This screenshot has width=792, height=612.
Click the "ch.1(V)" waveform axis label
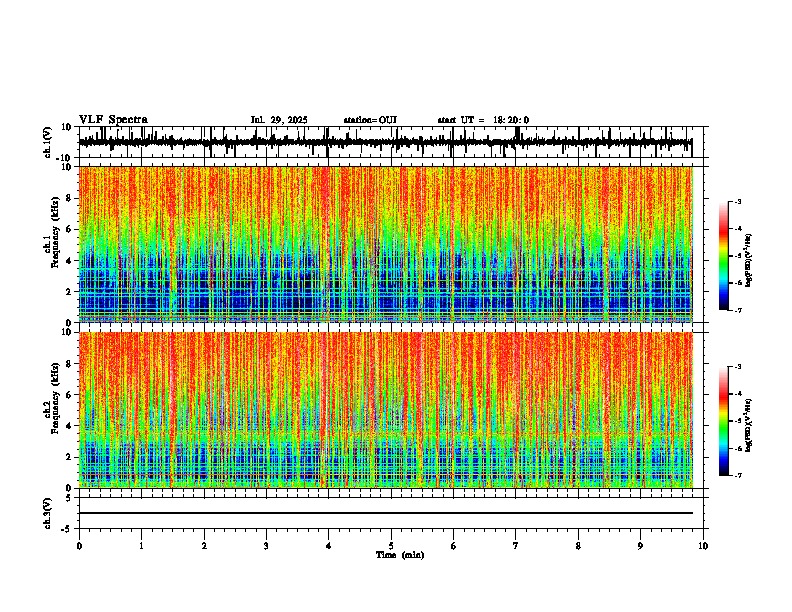[48, 142]
